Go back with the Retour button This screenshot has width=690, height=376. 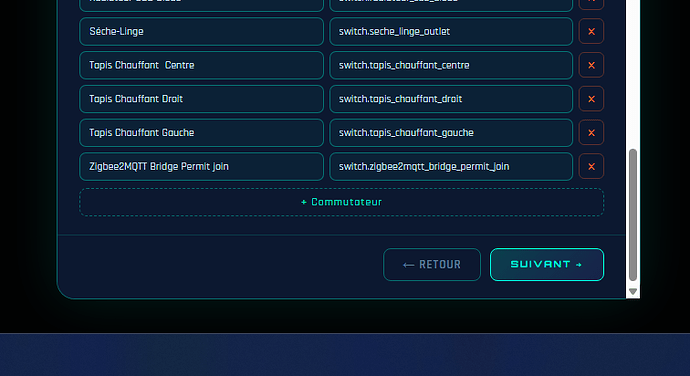(x=432, y=265)
